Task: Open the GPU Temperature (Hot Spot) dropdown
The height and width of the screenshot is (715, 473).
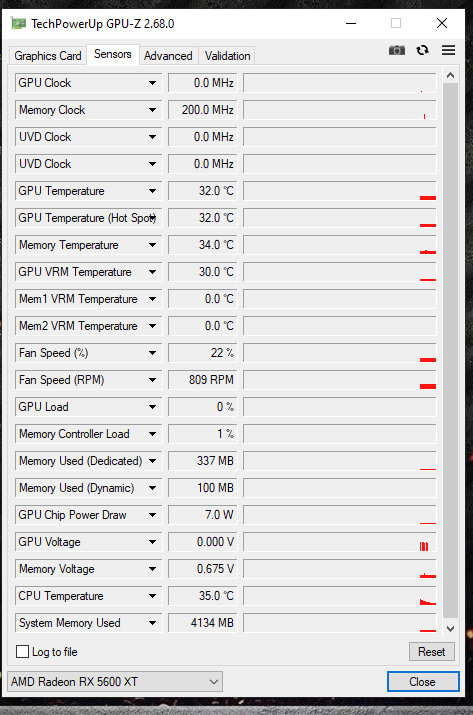Action: 152,218
